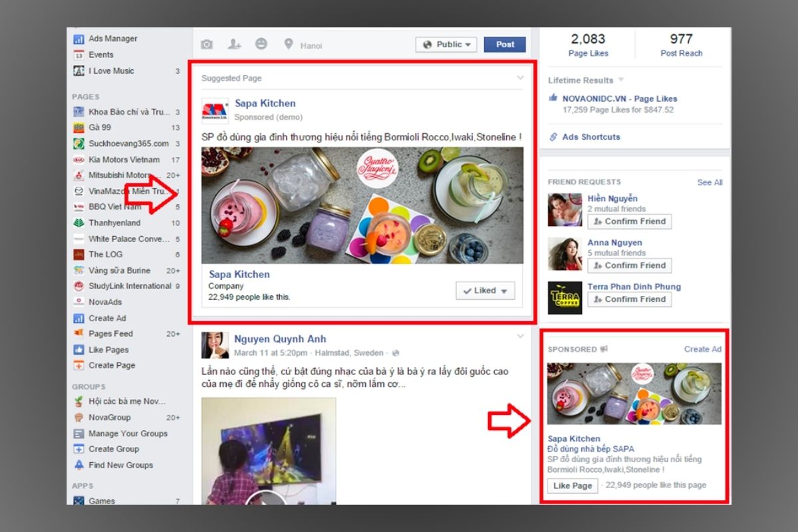The width and height of the screenshot is (798, 532).
Task: Open Ads Manager from the left sidebar
Action: click(106, 39)
